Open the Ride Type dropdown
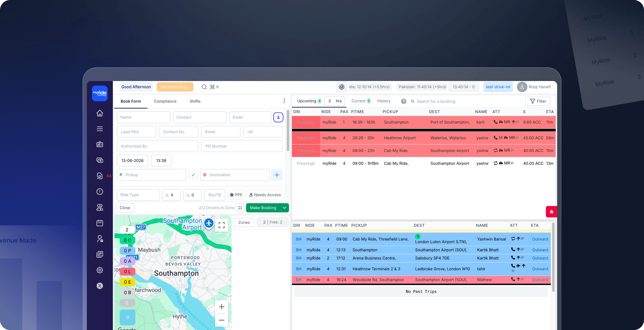This screenshot has height=330, width=644. [138, 195]
